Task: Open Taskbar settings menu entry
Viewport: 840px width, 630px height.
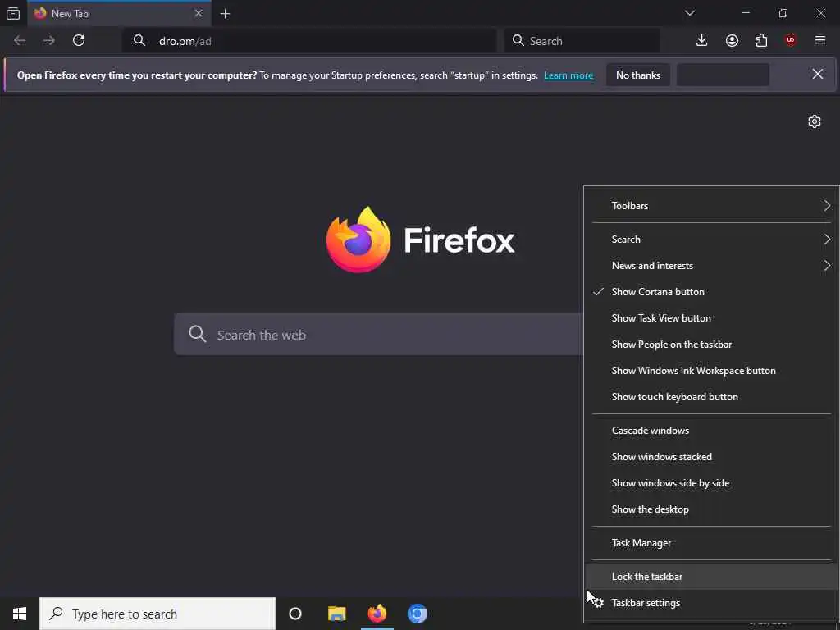Action: tap(711, 603)
